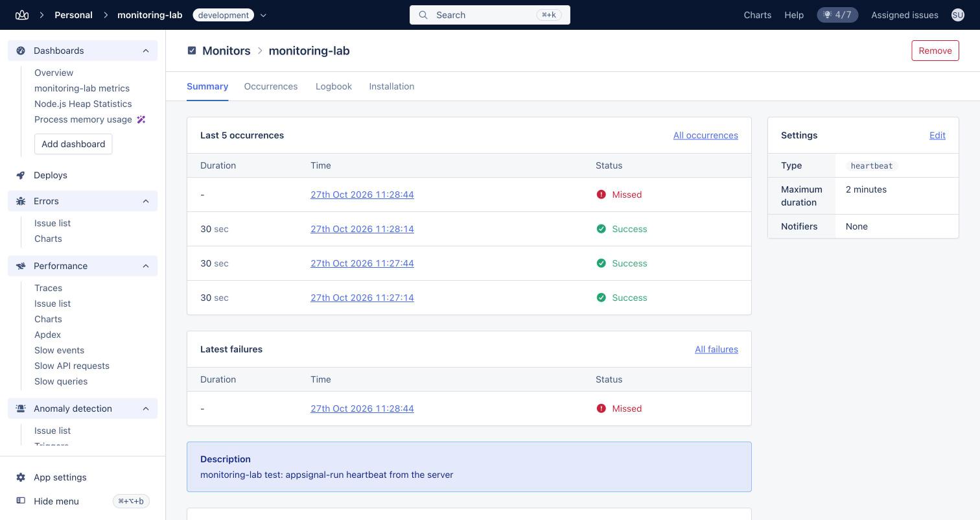This screenshot has width=980, height=520.
Task: Collapse the Dashboards section
Action: [146, 51]
